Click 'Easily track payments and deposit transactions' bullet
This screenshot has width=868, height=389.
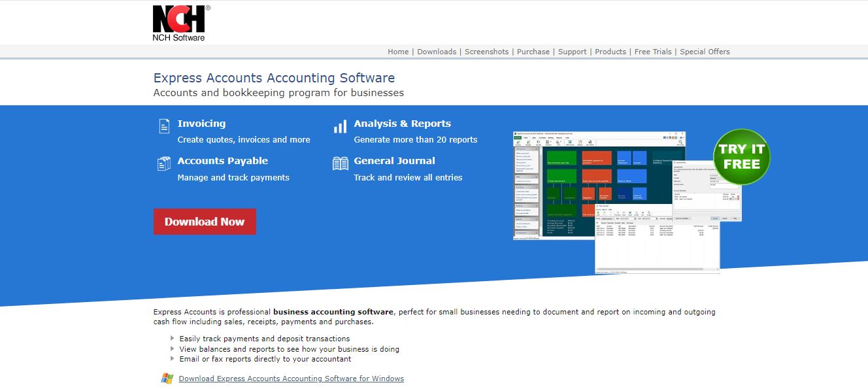[265, 339]
